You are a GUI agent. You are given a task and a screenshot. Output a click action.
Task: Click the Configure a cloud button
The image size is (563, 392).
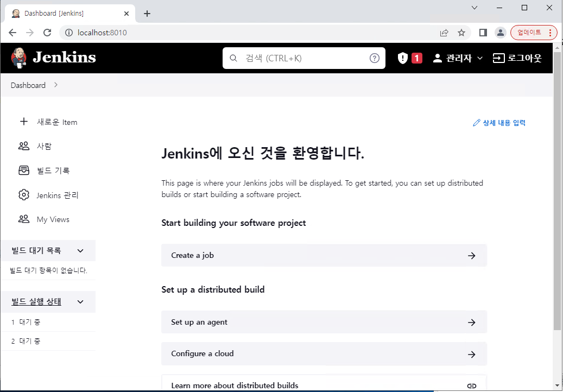point(324,353)
